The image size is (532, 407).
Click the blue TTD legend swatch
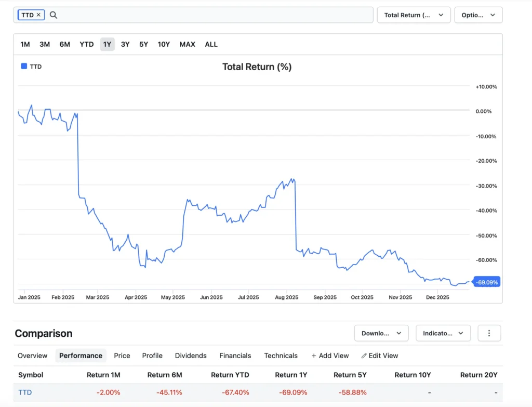tap(24, 67)
